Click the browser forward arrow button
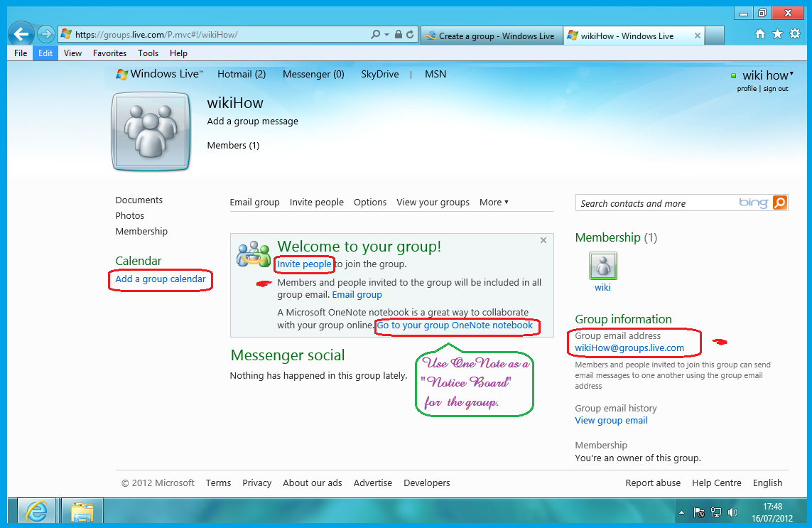 pos(46,35)
